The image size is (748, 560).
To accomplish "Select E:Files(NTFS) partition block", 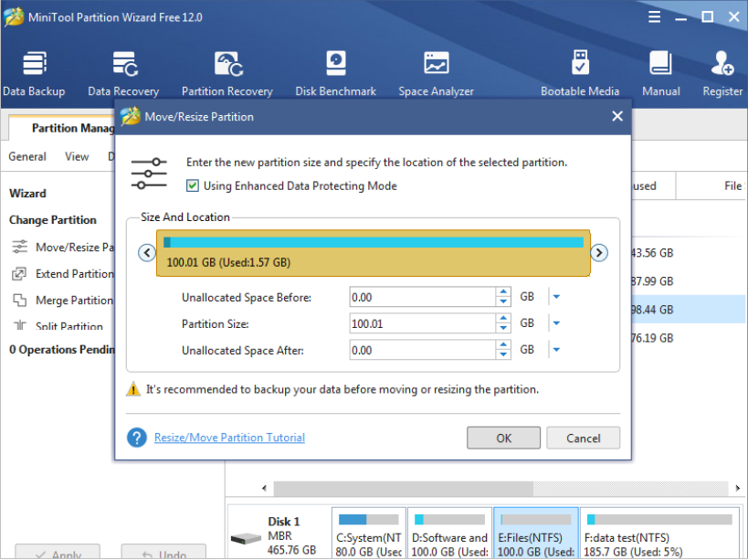I will [x=536, y=533].
